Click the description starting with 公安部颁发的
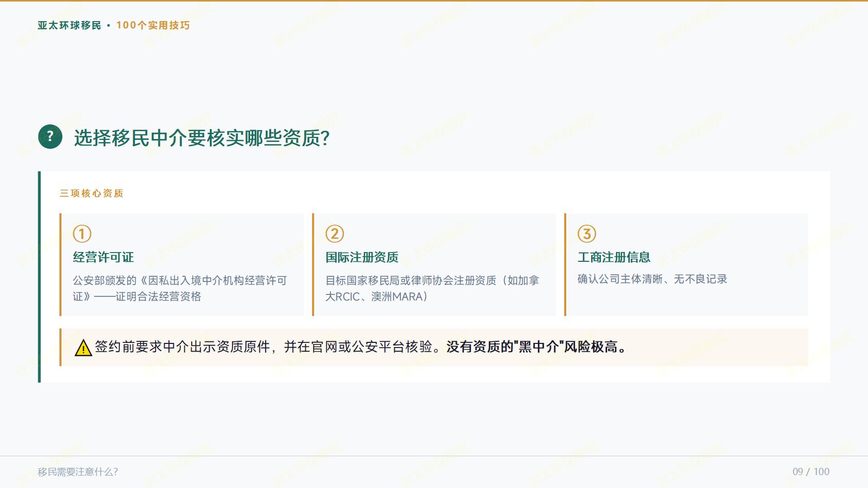This screenshot has height=488, width=868. 180,288
